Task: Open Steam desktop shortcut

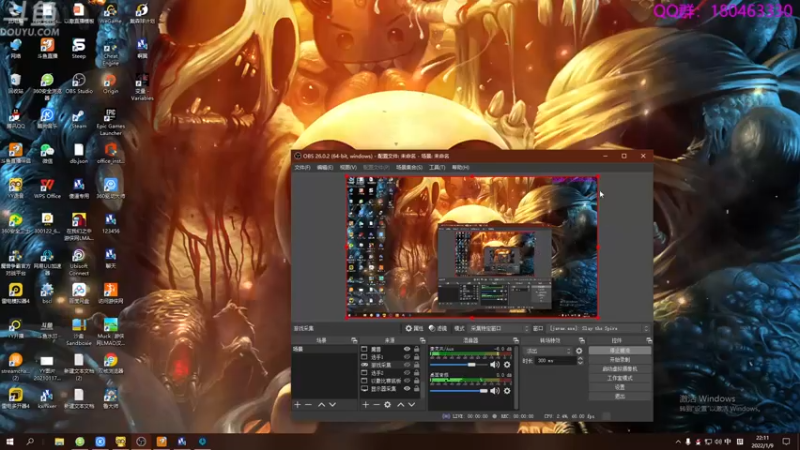Action: pos(79,119)
